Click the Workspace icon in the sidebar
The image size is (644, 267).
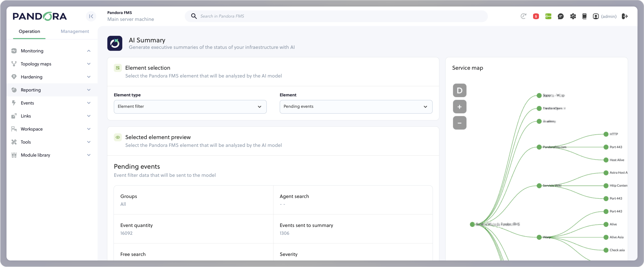click(x=14, y=129)
